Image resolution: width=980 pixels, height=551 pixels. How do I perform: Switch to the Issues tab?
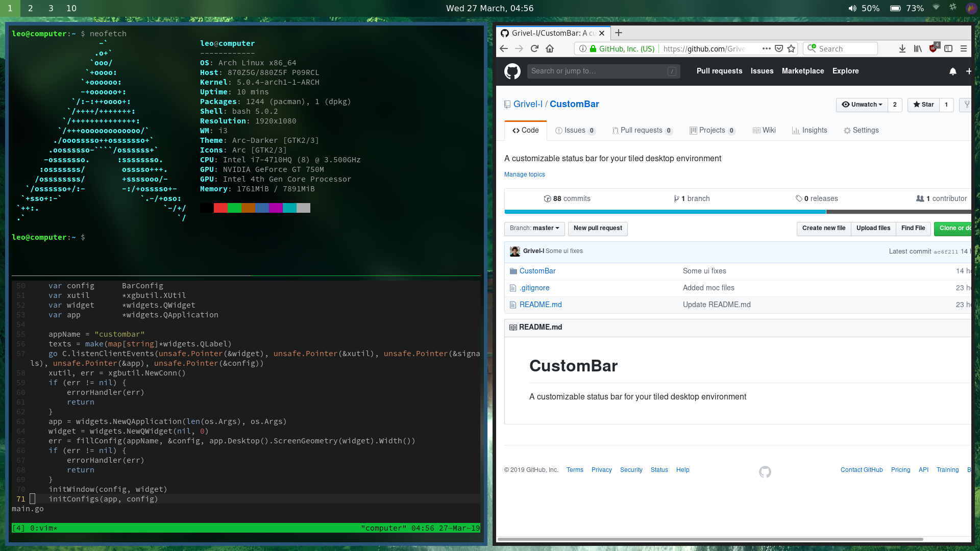click(575, 130)
